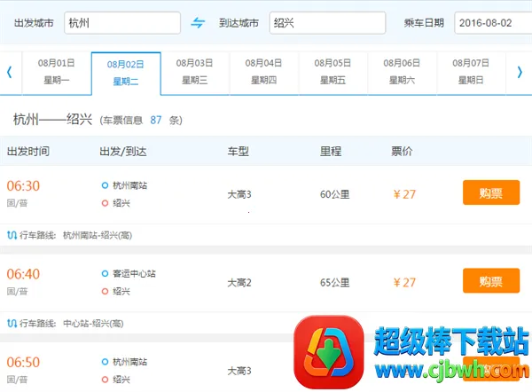Click the 票价 column header
The height and width of the screenshot is (392, 532).
coord(402,151)
